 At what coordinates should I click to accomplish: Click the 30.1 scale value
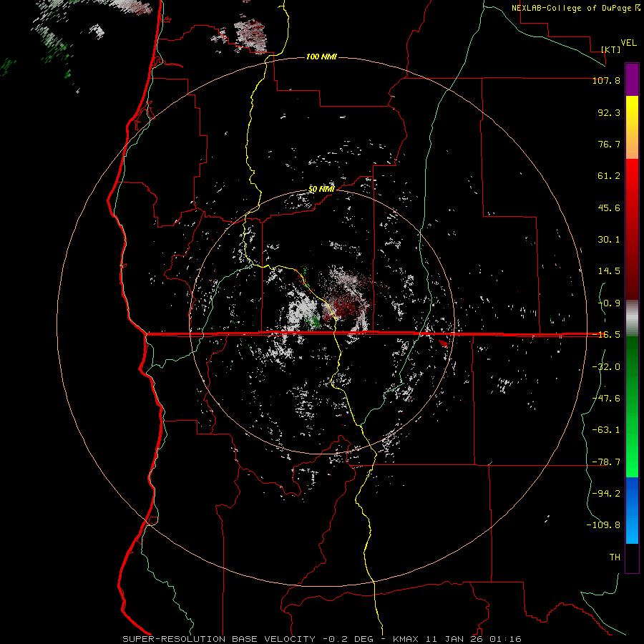[609, 240]
